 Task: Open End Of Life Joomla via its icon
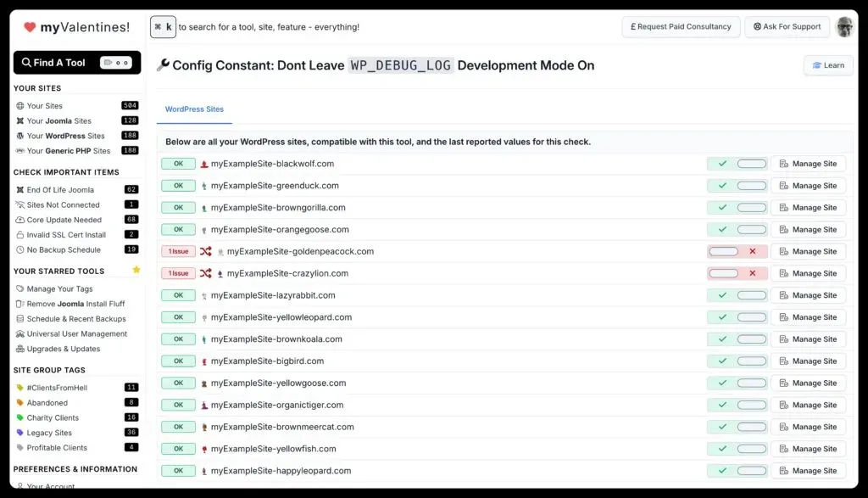pyautogui.click(x=19, y=189)
